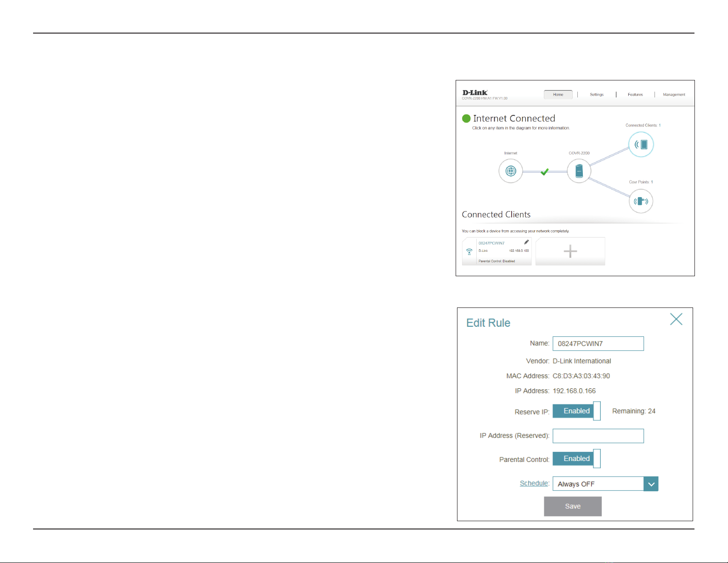Click the 'Connected Clients' section heading
Image resolution: width=728 pixels, height=563 pixels.
[x=496, y=215]
